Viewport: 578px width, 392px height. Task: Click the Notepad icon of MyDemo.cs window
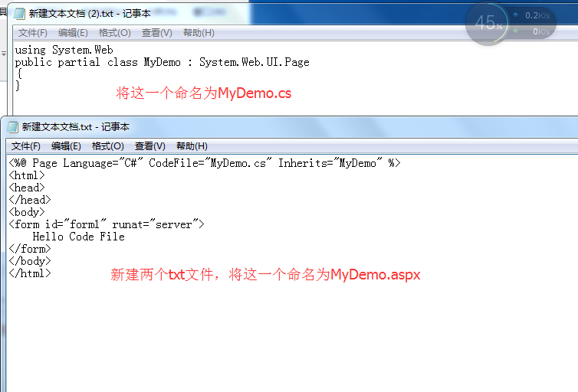tap(19, 14)
